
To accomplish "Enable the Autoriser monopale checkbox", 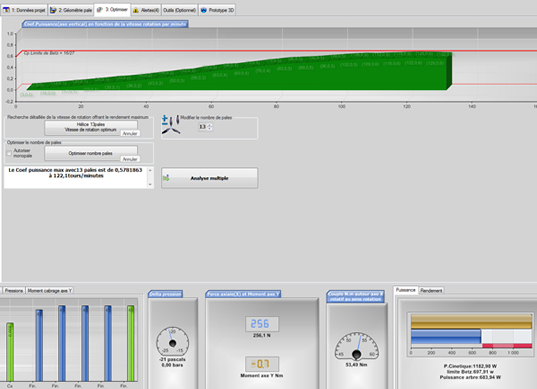I will tap(9, 153).
